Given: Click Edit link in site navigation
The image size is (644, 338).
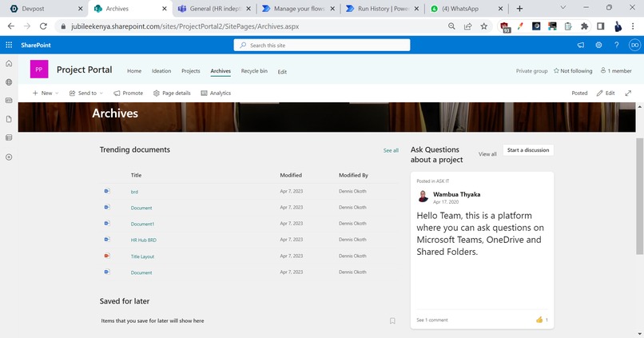Looking at the screenshot, I should pos(282,72).
